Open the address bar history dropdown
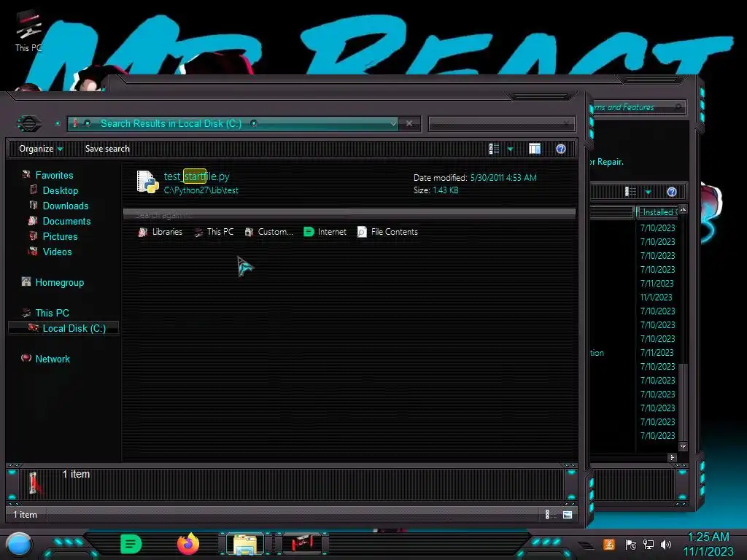Viewport: 747px width, 560px height. click(x=393, y=124)
